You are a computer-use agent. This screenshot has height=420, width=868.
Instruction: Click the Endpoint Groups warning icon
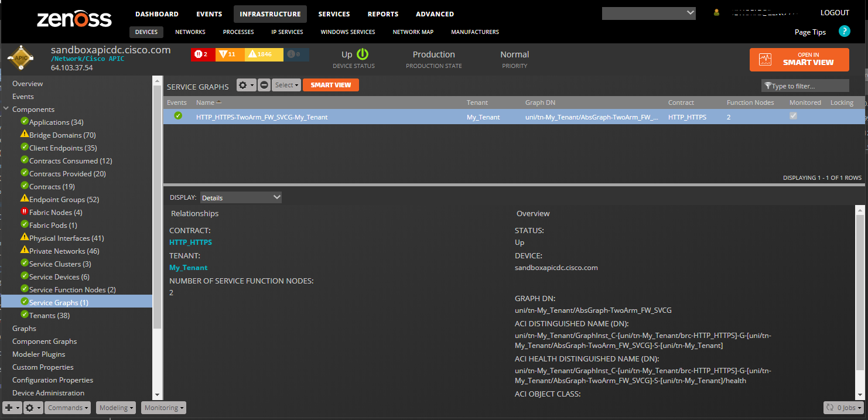tap(25, 199)
